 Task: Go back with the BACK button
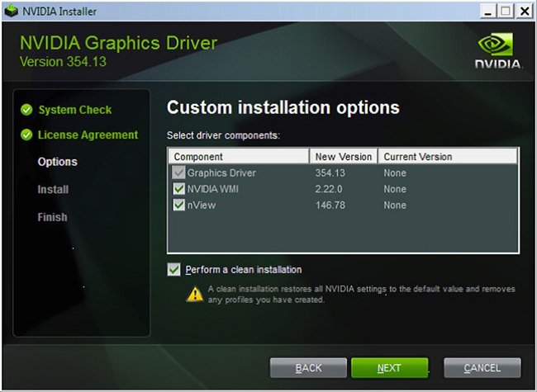click(x=308, y=368)
